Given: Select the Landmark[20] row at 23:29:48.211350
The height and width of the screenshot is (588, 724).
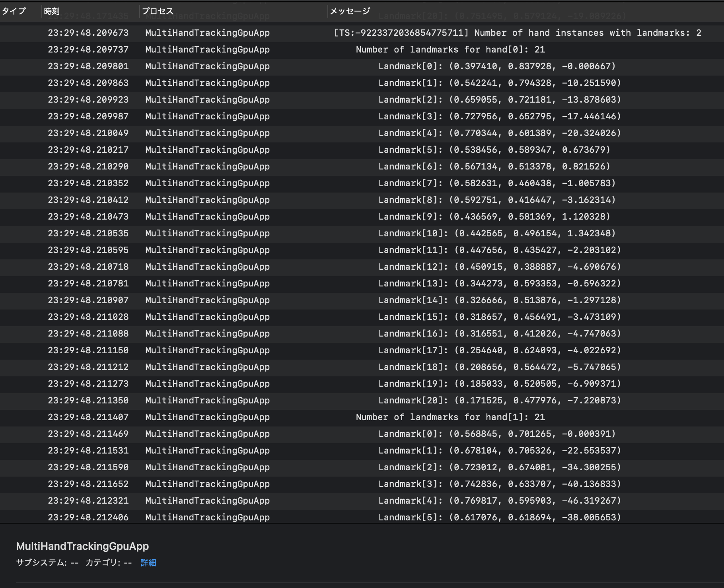Looking at the screenshot, I should tap(499, 401).
